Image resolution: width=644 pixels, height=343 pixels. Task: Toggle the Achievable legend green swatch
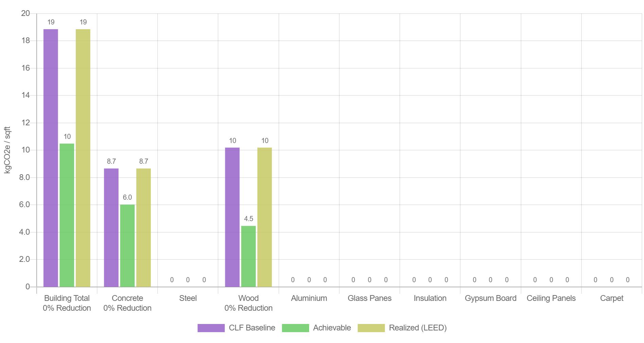[x=296, y=328]
